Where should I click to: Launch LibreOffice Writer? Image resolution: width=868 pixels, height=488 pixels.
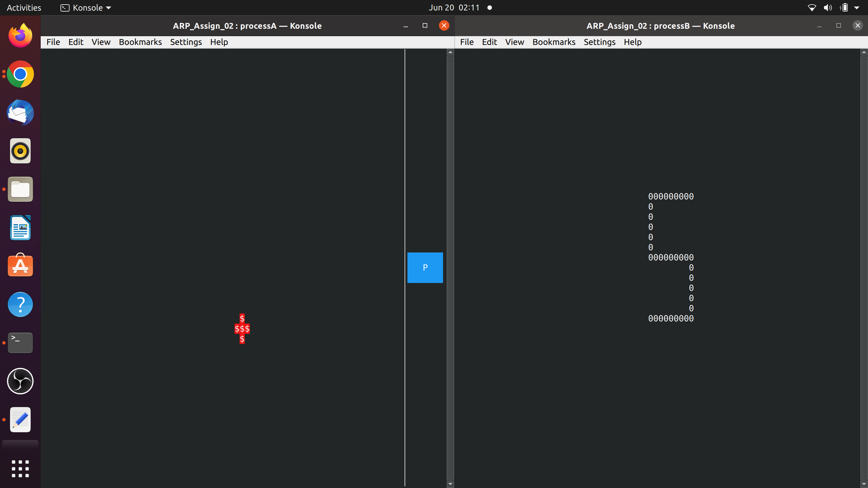(x=20, y=227)
